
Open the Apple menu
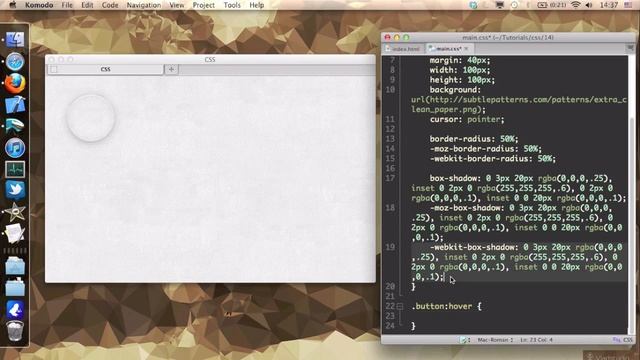click(13, 5)
